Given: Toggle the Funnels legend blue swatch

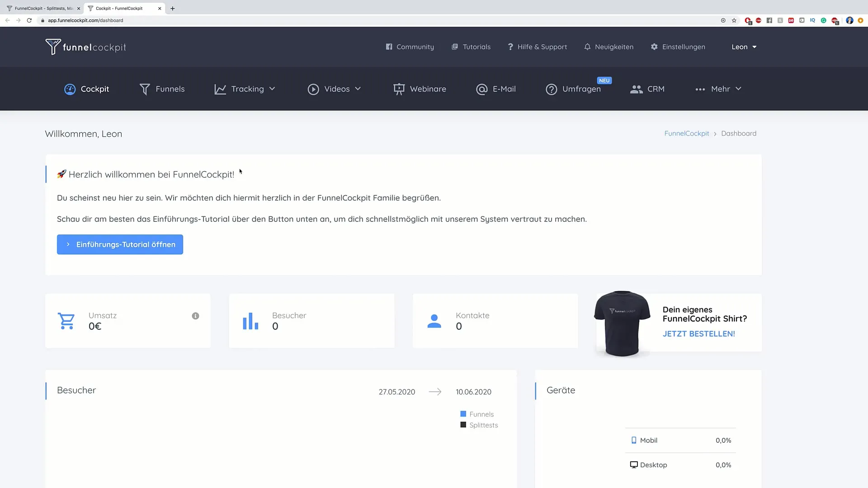Looking at the screenshot, I should (x=463, y=414).
